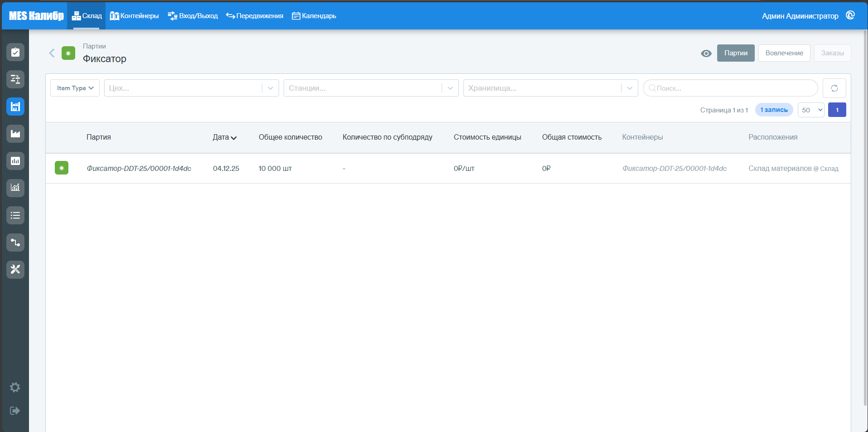This screenshot has height=432, width=868.
Task: Open the routing flow sidebar icon
Action: pyautogui.click(x=15, y=243)
